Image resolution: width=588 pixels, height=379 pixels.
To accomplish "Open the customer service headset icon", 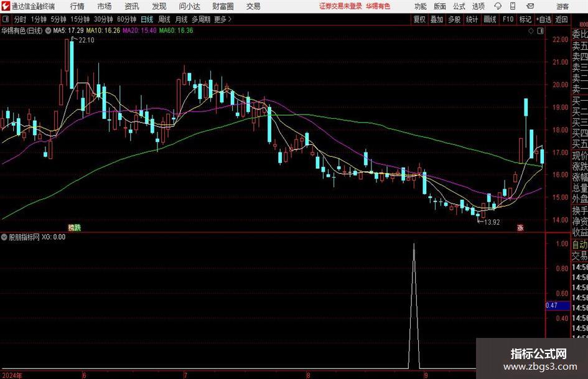I will (498, 6).
